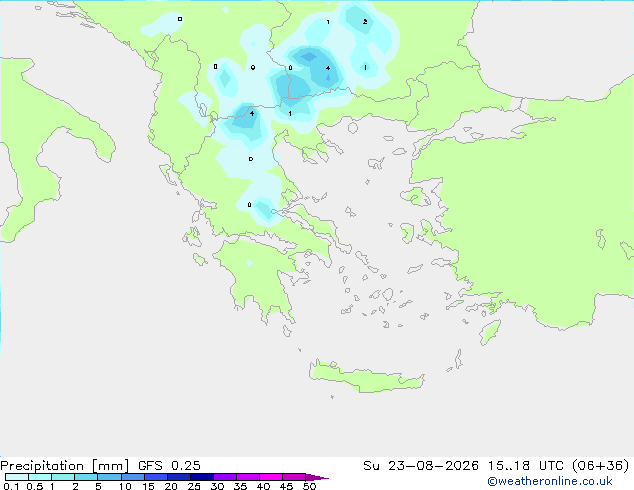Viewport: 634px width, 490px height.
Task: Click the forecast date 'Su 23-08-2026'
Action: click(x=421, y=466)
